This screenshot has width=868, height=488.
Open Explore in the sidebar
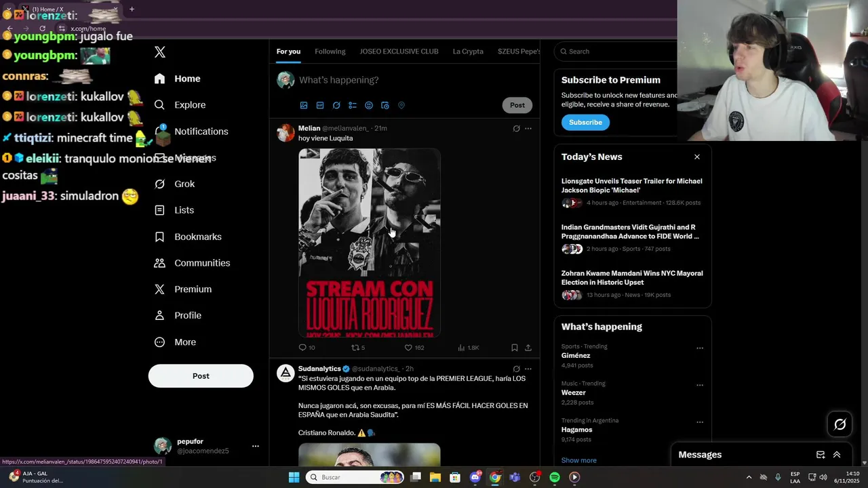(180, 105)
